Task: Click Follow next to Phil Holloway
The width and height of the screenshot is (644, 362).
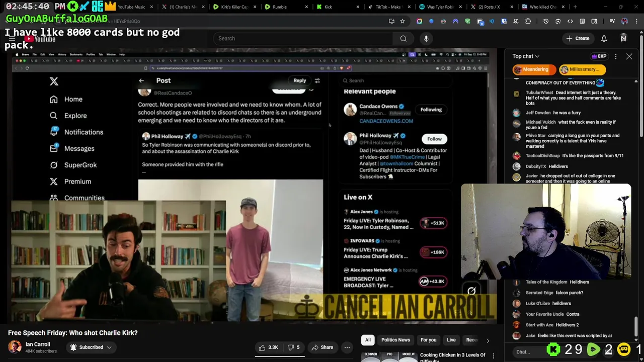Action: (x=434, y=139)
